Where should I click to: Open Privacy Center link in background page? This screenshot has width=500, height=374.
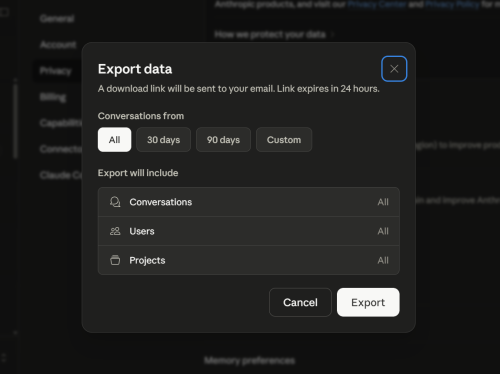[377, 4]
